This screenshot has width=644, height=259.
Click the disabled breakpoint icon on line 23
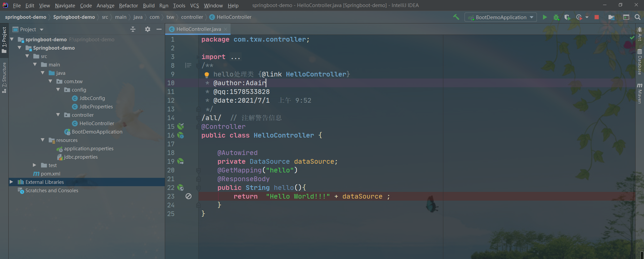coord(189,196)
